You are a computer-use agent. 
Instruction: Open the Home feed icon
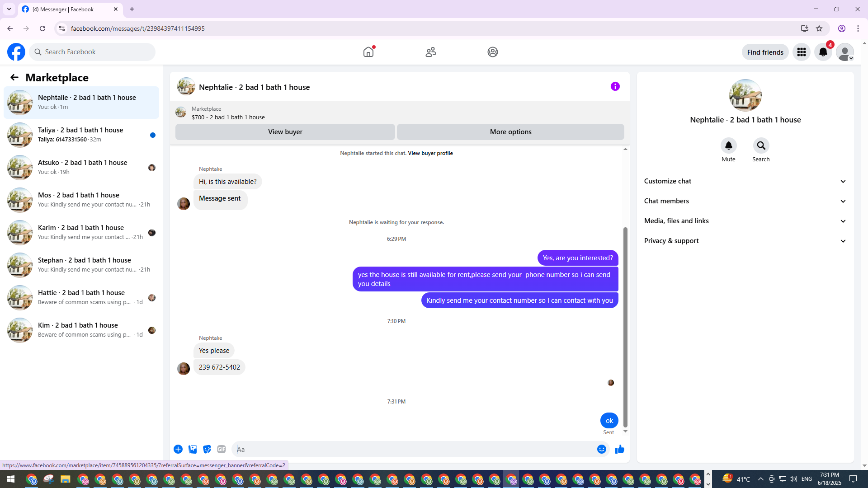point(368,52)
